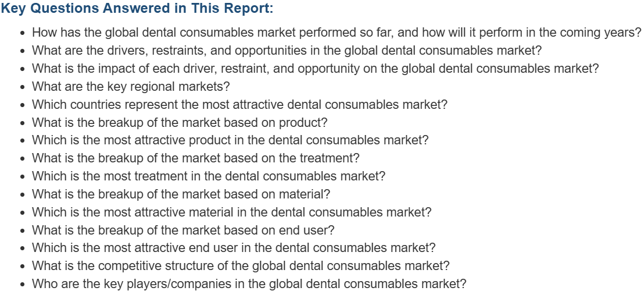This screenshot has height=291, width=644.
Task: Select the question on most attractive countries
Action: click(239, 105)
